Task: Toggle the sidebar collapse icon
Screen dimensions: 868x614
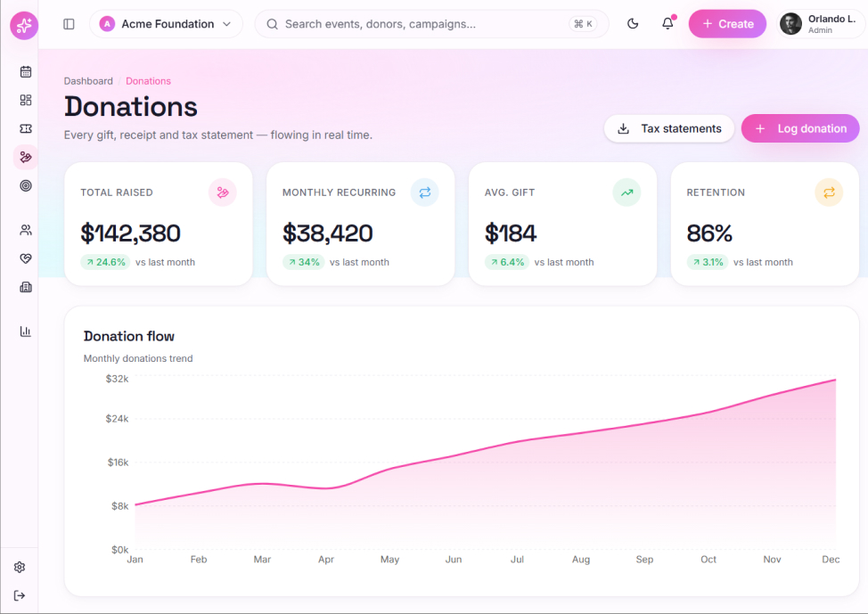Action: point(69,24)
